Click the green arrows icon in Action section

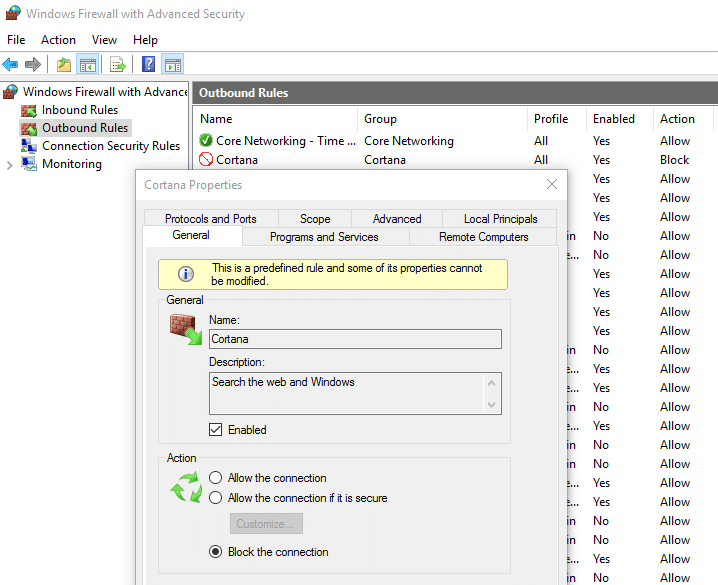click(185, 488)
